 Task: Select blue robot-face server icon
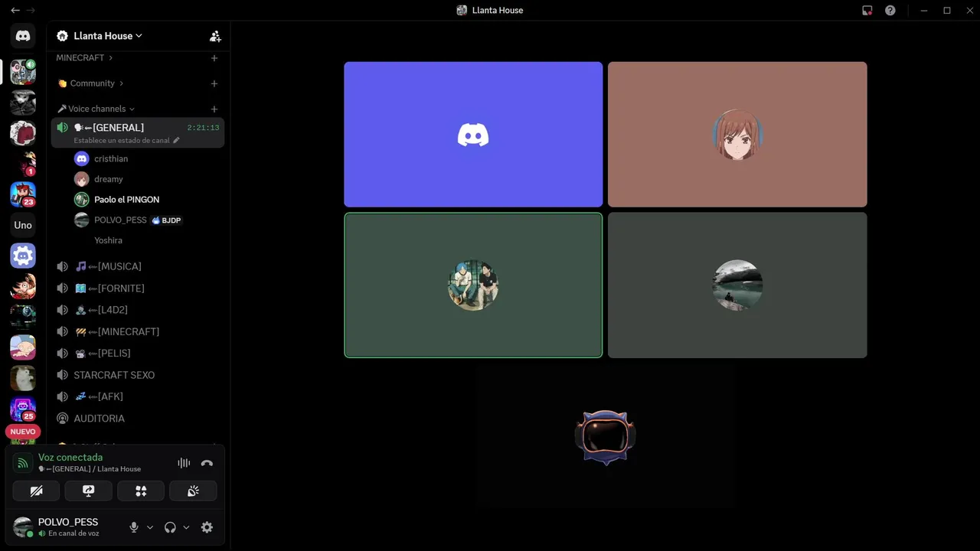pyautogui.click(x=23, y=256)
